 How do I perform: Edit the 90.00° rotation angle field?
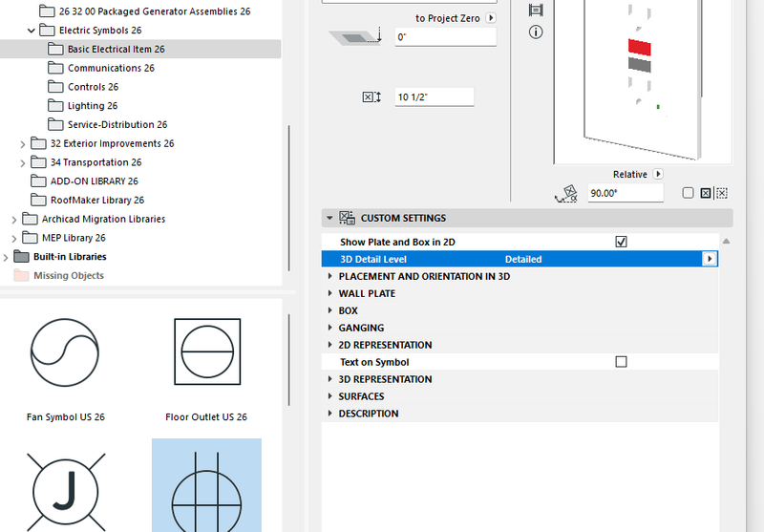pos(626,193)
